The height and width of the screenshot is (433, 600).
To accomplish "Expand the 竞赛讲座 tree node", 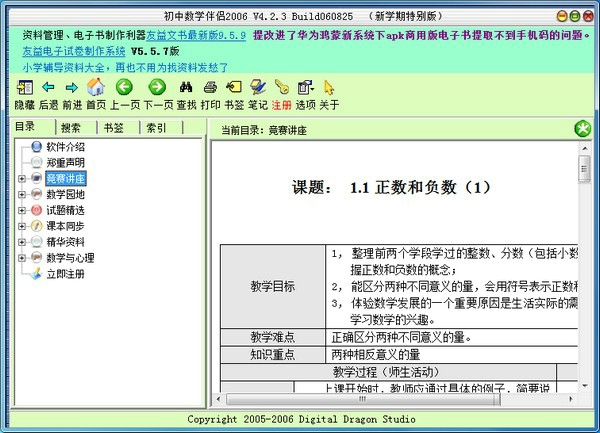I will (22, 179).
